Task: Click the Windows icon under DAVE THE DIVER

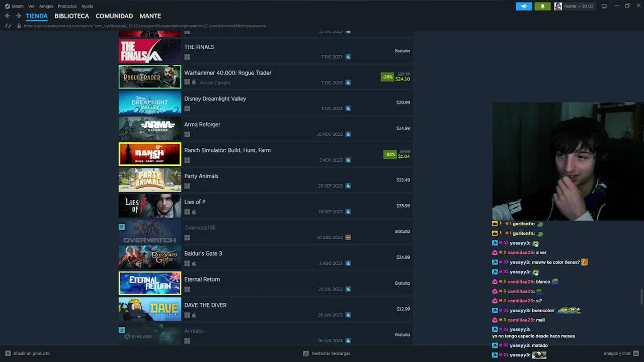Action: click(x=187, y=315)
